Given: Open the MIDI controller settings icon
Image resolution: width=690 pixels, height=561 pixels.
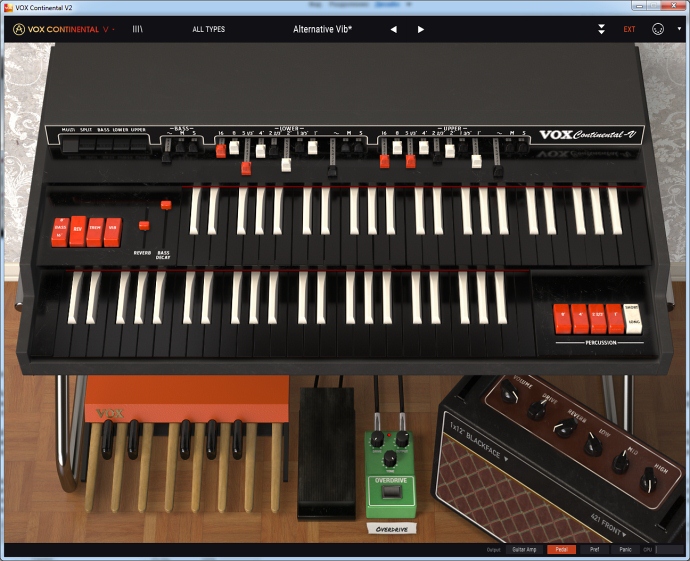Looking at the screenshot, I should pyautogui.click(x=658, y=29).
